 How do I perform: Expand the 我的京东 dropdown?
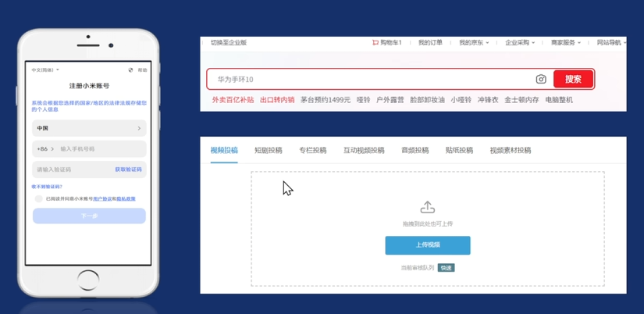click(474, 43)
